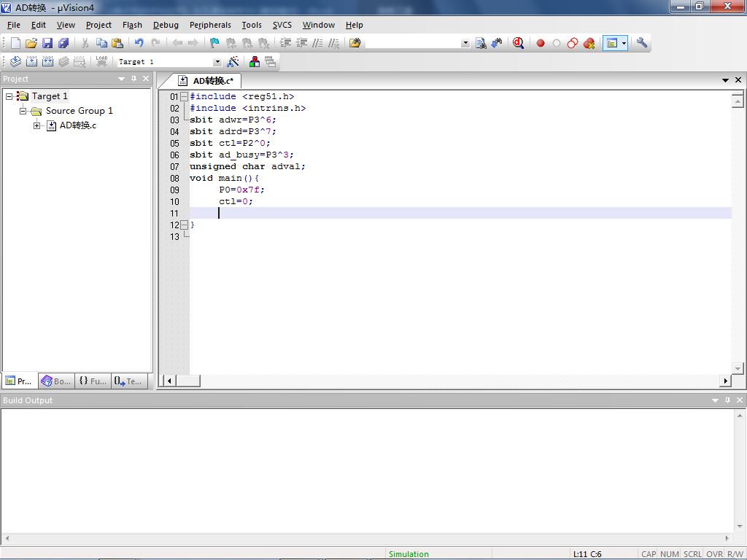The height and width of the screenshot is (560, 747).
Task: Select the AD转换.c* editor tab
Action: pos(212,81)
